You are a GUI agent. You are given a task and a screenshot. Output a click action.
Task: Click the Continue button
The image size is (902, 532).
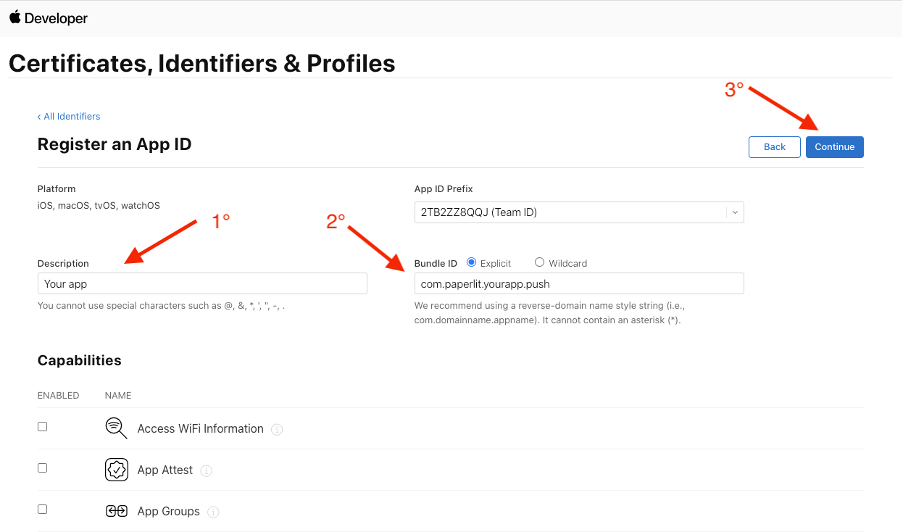point(835,147)
